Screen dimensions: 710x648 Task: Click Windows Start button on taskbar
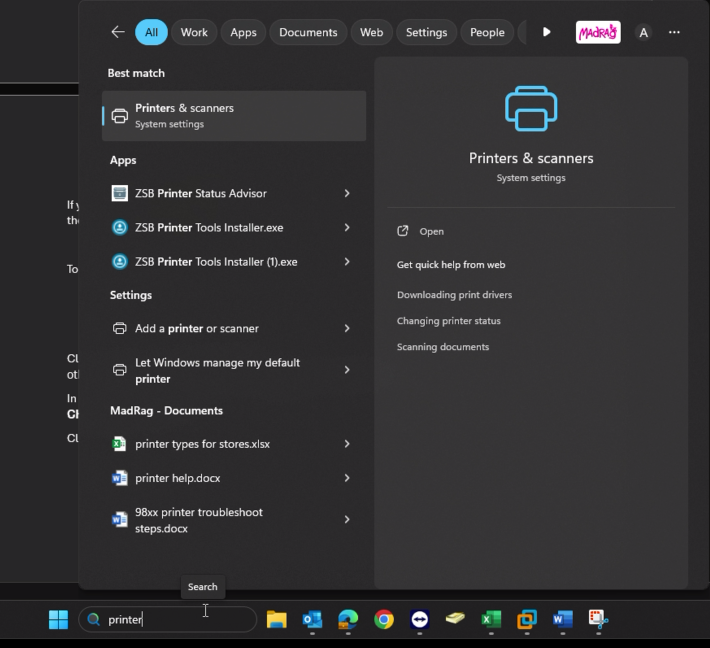(x=58, y=619)
